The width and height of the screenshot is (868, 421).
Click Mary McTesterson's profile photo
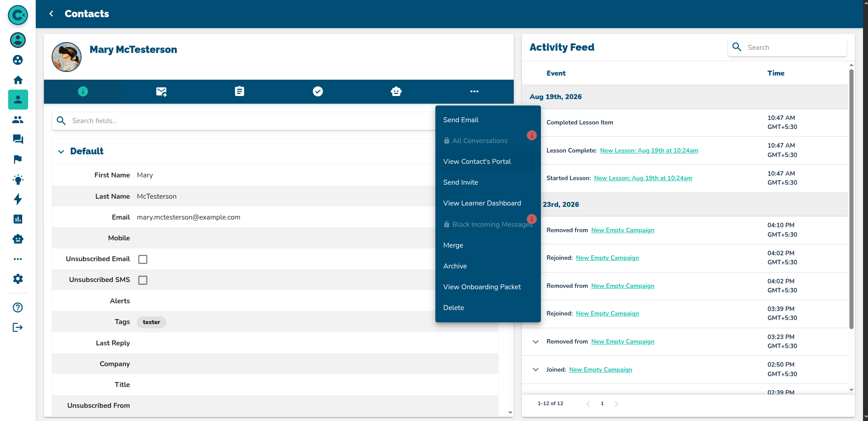tap(67, 57)
